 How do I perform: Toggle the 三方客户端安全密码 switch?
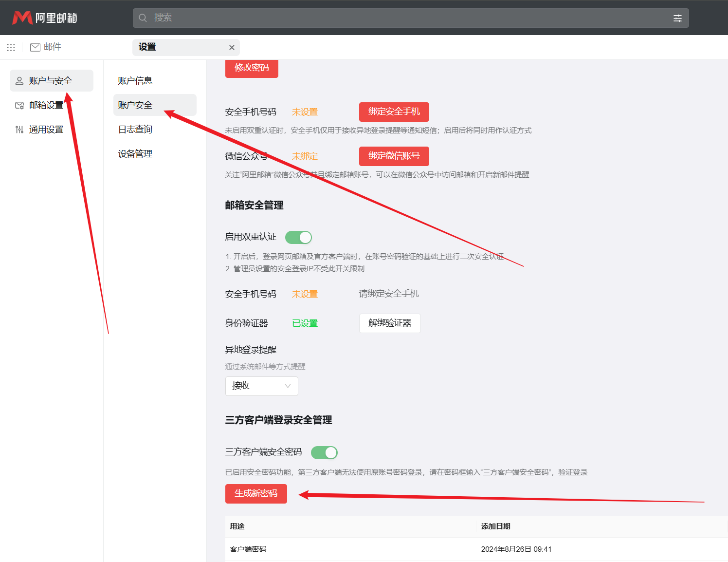pos(324,452)
